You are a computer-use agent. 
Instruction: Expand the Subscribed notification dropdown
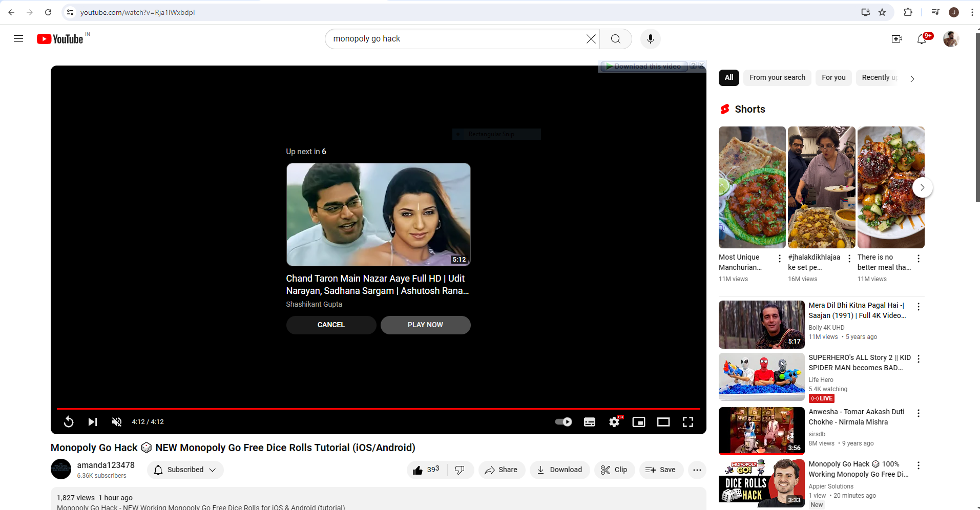point(185,470)
